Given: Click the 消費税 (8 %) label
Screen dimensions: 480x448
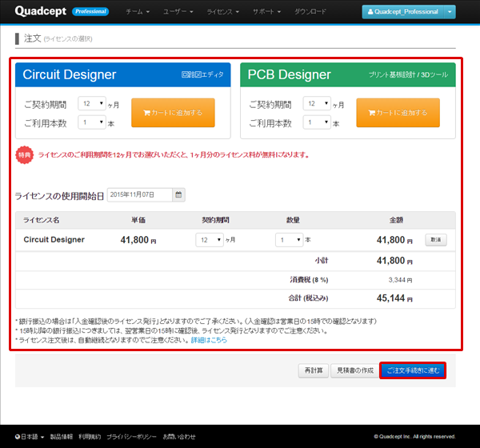Looking at the screenshot, I should click(x=309, y=280).
